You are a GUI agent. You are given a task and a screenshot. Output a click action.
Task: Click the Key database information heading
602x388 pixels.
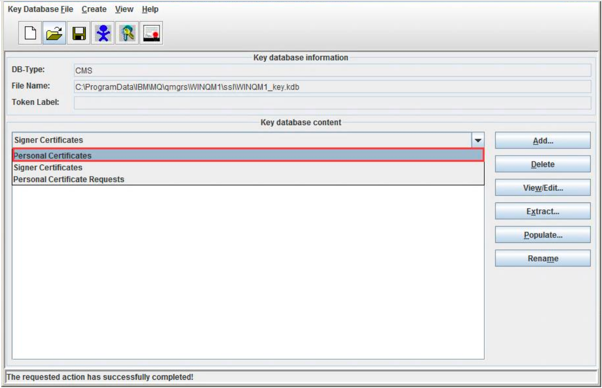(301, 58)
